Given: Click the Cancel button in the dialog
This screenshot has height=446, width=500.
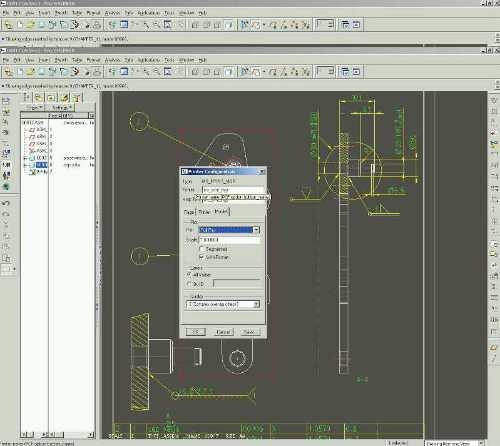Looking at the screenshot, I should [x=223, y=332].
